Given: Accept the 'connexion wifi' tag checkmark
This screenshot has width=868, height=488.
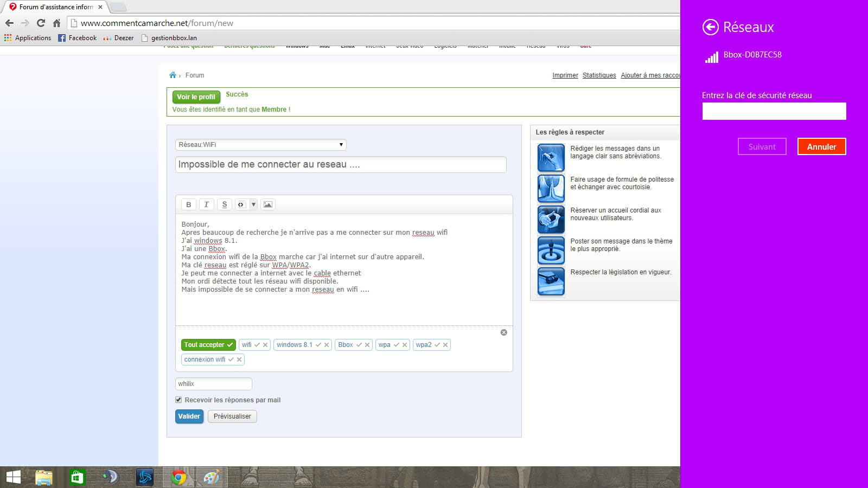Looking at the screenshot, I should 231,359.
